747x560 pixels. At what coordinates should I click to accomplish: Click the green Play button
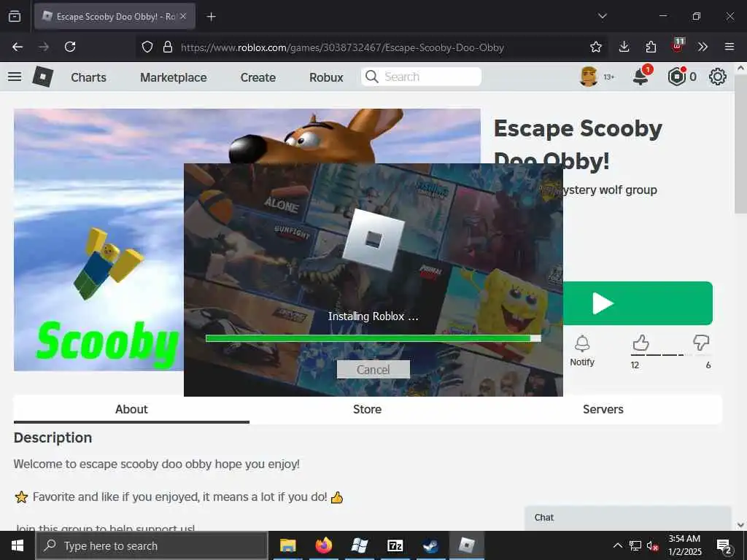[638, 303]
